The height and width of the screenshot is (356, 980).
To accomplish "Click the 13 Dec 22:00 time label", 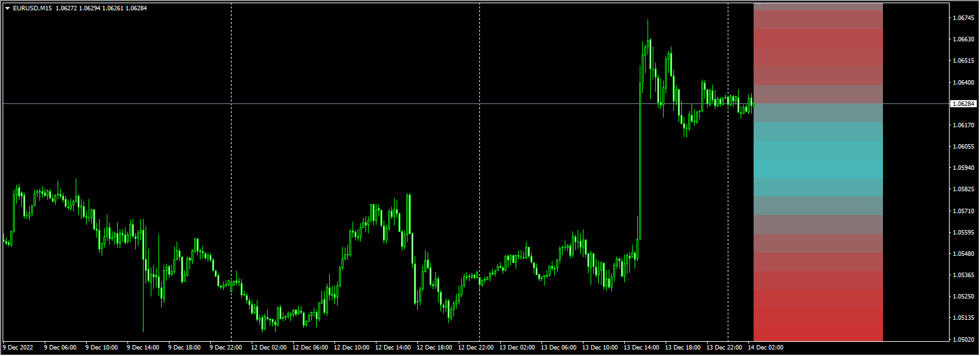I will click(724, 348).
